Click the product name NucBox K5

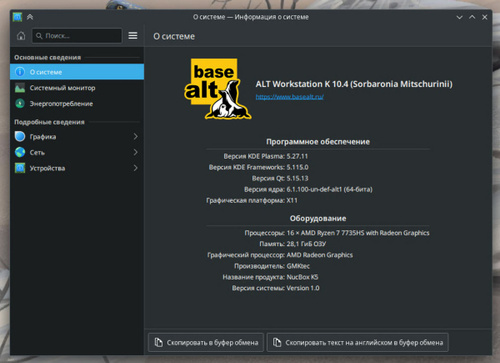pos(302,277)
